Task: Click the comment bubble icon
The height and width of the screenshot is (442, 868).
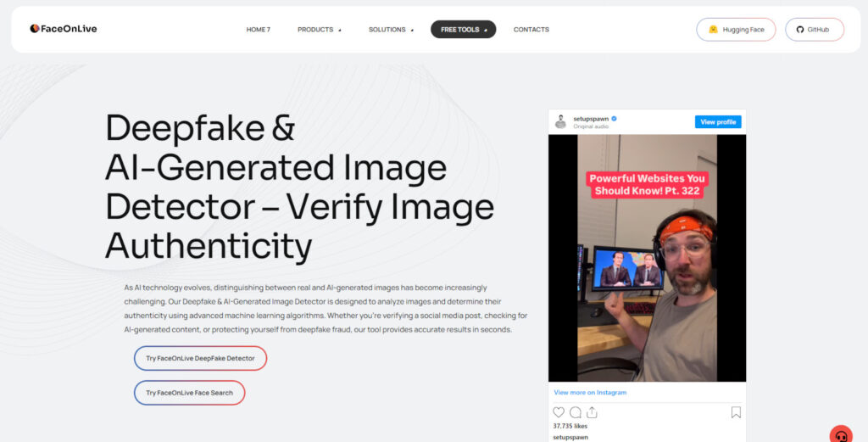Action: tap(576, 412)
